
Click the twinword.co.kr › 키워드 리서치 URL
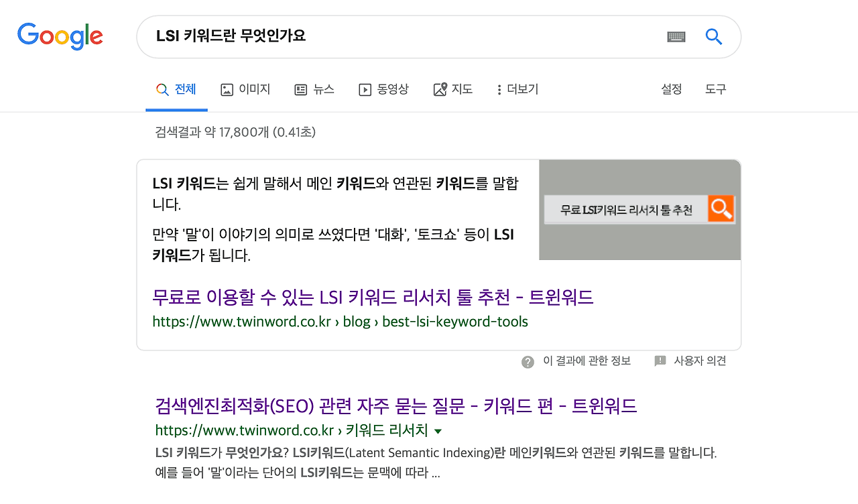[x=292, y=430]
